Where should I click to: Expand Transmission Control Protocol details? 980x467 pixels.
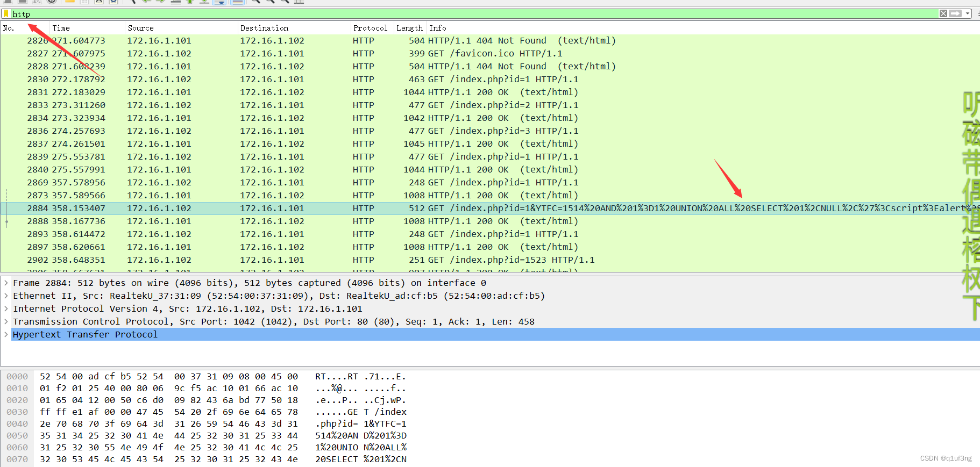[6, 321]
